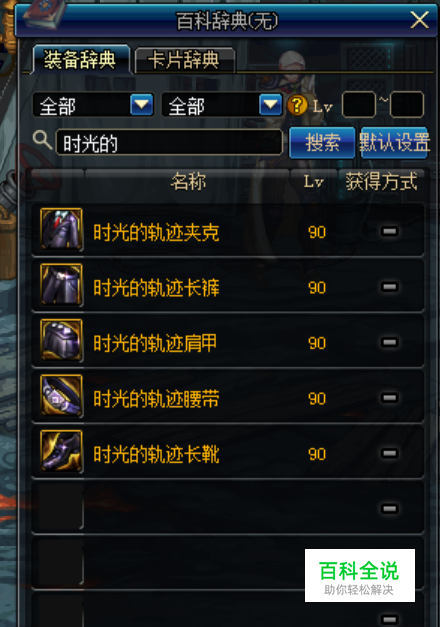Click the 时光的轨迹长裤 pants icon
This screenshot has width=440, height=627.
[x=62, y=285]
